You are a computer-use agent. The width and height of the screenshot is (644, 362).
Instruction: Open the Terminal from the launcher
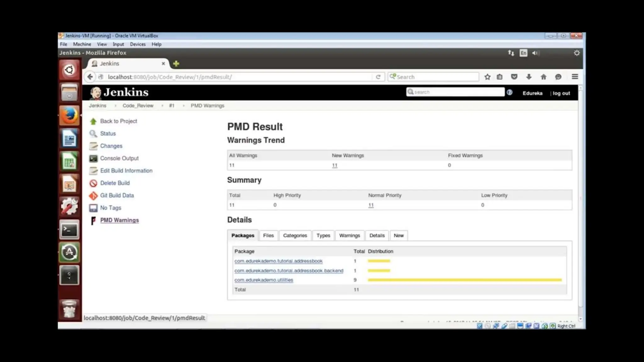pos(69,230)
